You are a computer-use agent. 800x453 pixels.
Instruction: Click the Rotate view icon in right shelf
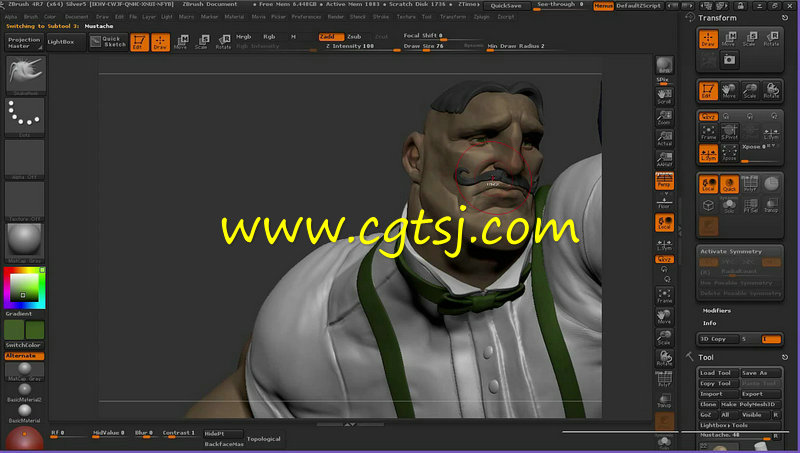click(664, 359)
